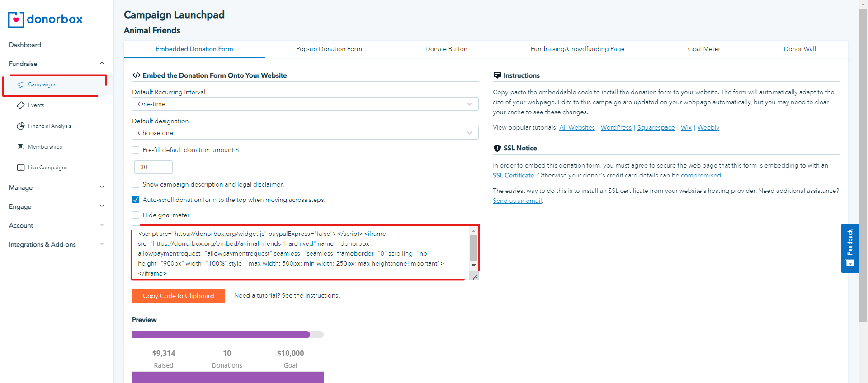Open the WordPress tutorial link
868x383 pixels.
pyautogui.click(x=616, y=127)
